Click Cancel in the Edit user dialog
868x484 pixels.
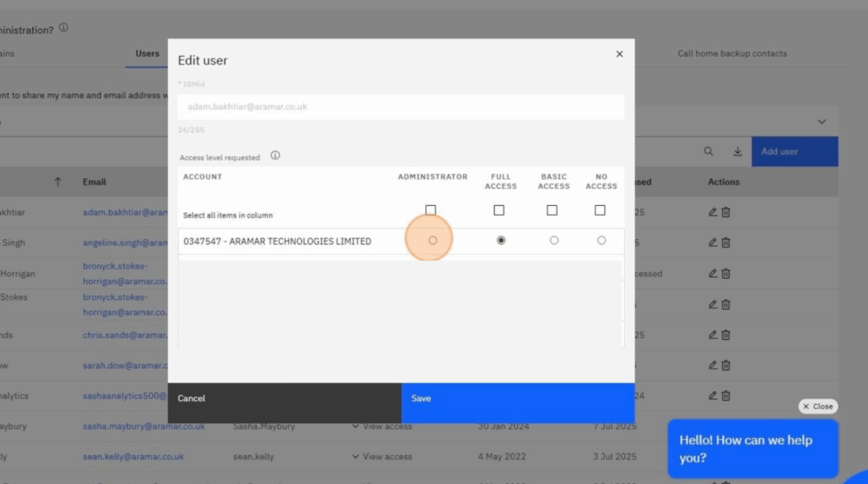[x=285, y=403]
